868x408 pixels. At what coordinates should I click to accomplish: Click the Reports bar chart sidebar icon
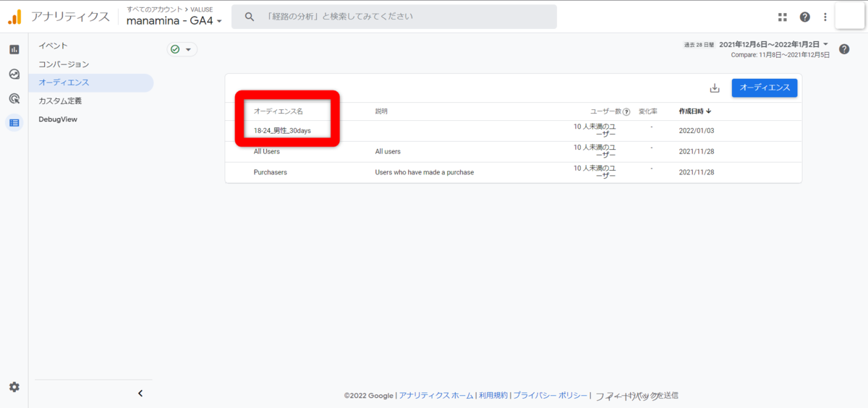click(x=14, y=50)
